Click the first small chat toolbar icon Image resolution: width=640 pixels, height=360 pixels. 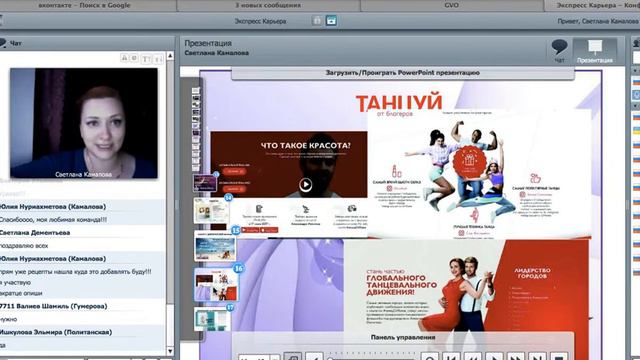124,58
